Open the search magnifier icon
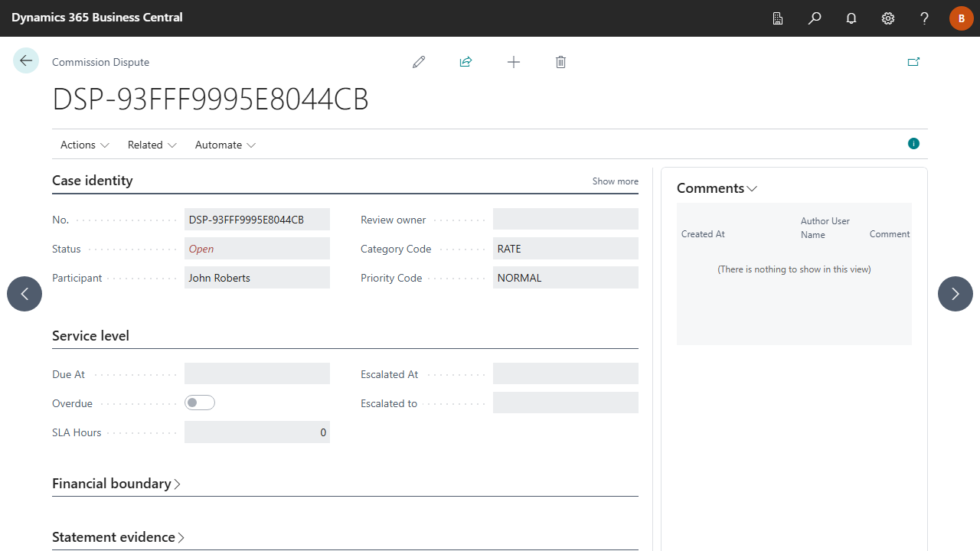Screen dimensions: 980x551 (815, 18)
